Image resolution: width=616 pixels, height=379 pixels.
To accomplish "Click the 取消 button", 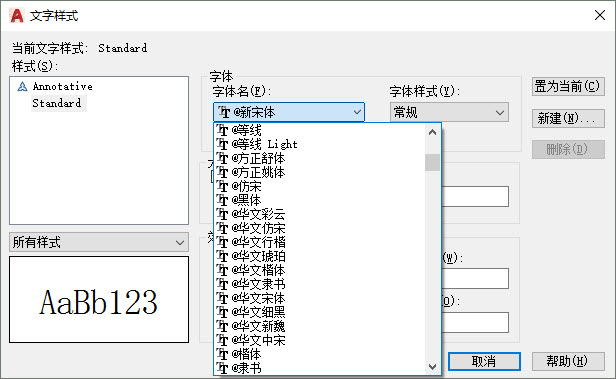I will point(484,361).
